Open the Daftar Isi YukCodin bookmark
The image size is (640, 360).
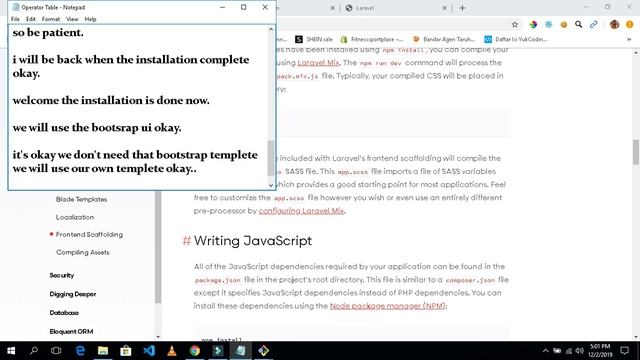coord(516,39)
